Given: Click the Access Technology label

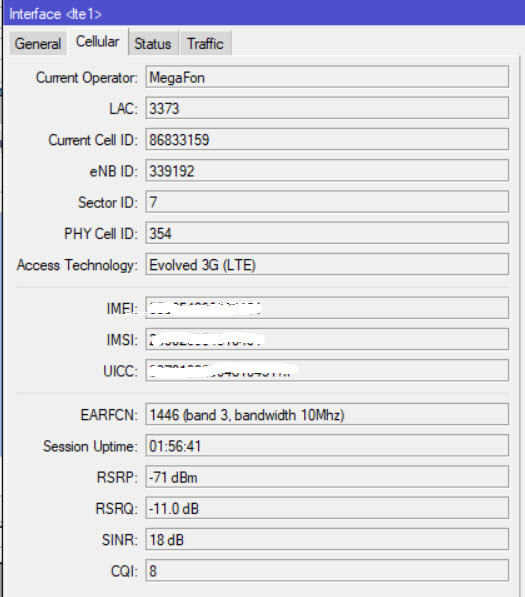Looking at the screenshot, I should [77, 265].
